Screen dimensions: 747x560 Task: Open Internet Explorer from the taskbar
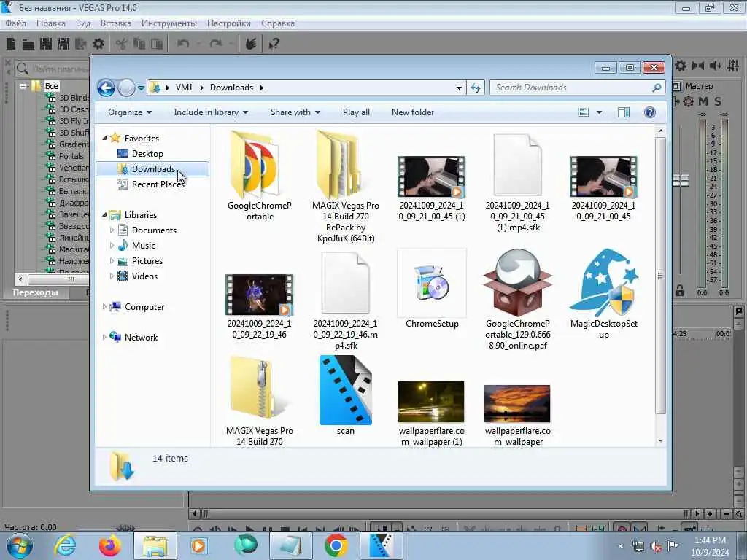(x=65, y=545)
